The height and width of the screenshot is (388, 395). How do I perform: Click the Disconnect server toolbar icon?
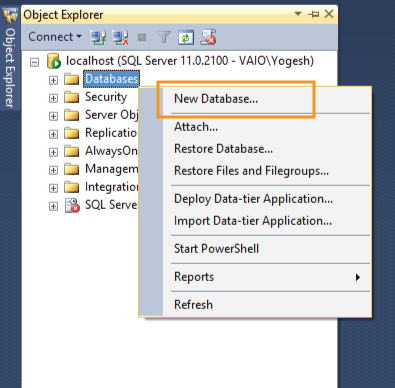click(x=120, y=37)
